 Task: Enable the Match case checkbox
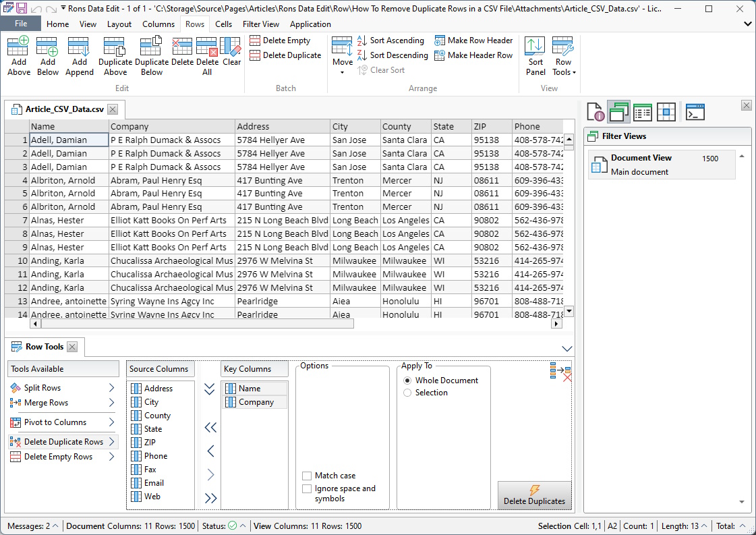point(307,476)
